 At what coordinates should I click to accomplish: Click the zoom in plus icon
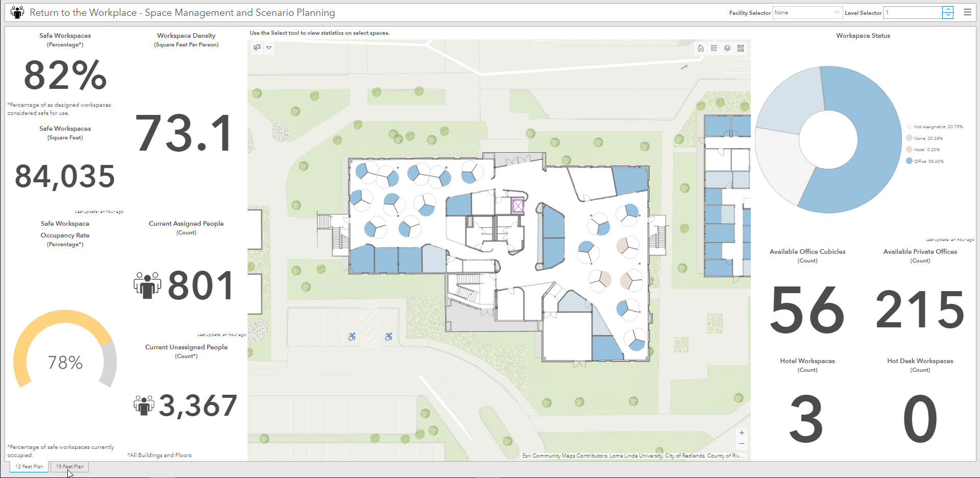coord(742,432)
